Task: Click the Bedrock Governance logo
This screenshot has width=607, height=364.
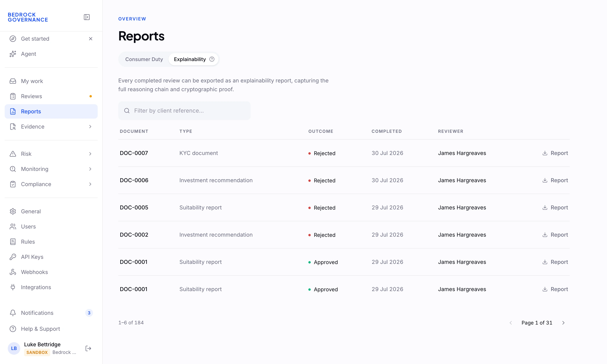Action: click(x=28, y=17)
